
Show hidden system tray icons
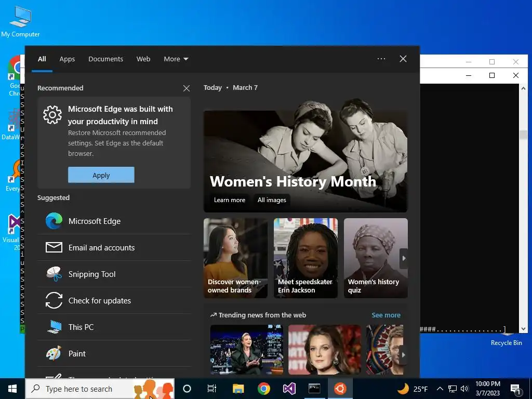point(440,389)
